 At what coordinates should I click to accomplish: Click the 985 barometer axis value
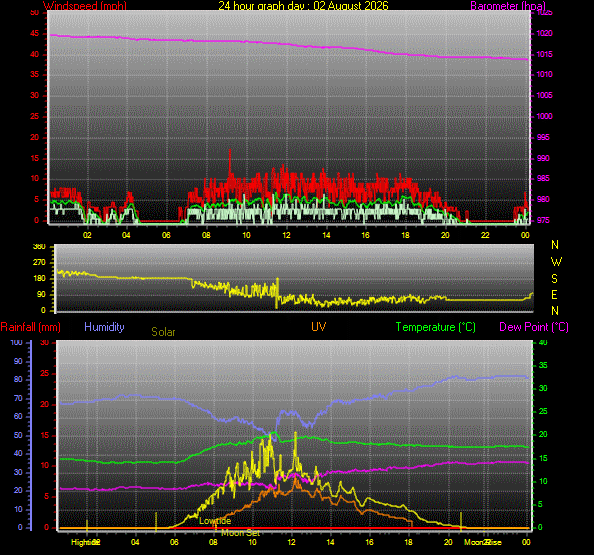(x=543, y=178)
